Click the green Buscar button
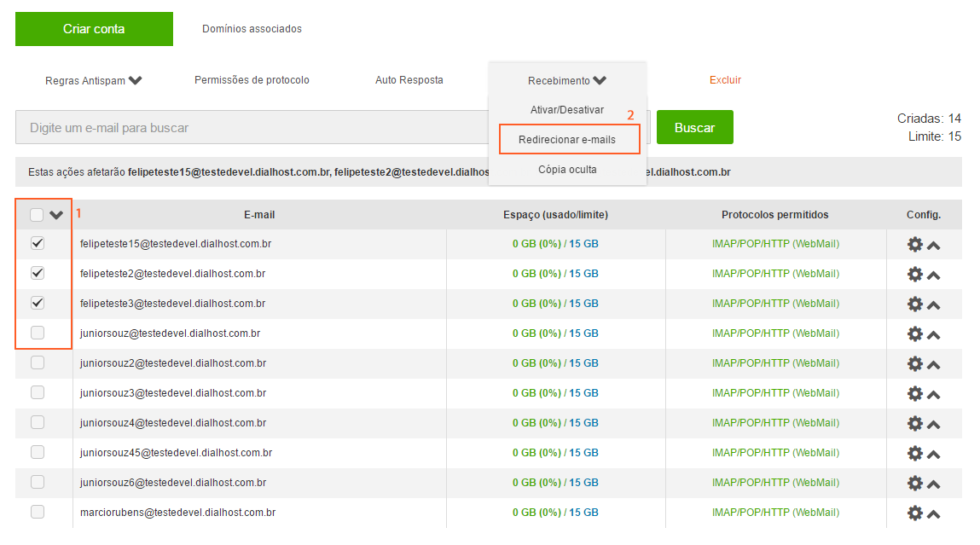The width and height of the screenshot is (980, 545). click(x=694, y=127)
